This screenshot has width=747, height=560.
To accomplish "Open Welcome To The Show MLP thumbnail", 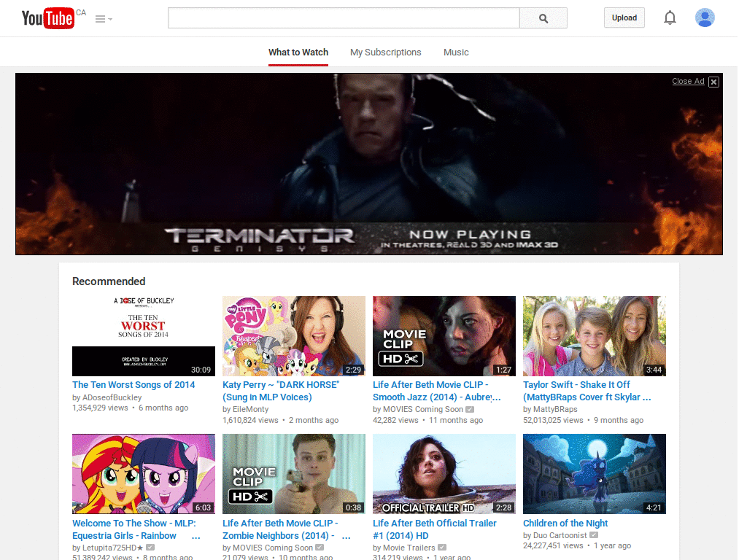I will tap(144, 474).
